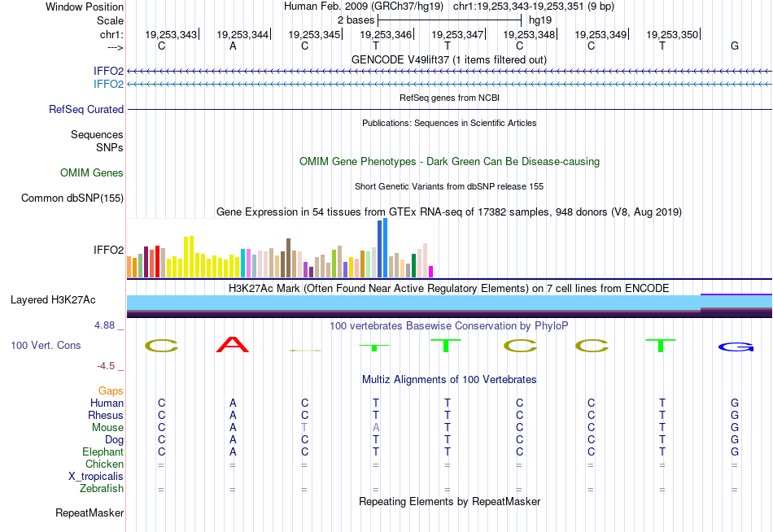Select the Zebrafish species label
773x532 pixels.
point(102,489)
